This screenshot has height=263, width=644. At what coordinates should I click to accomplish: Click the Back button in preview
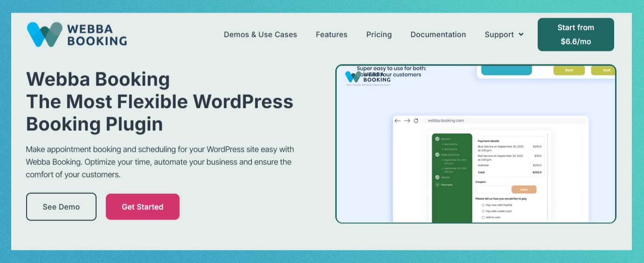point(569,70)
